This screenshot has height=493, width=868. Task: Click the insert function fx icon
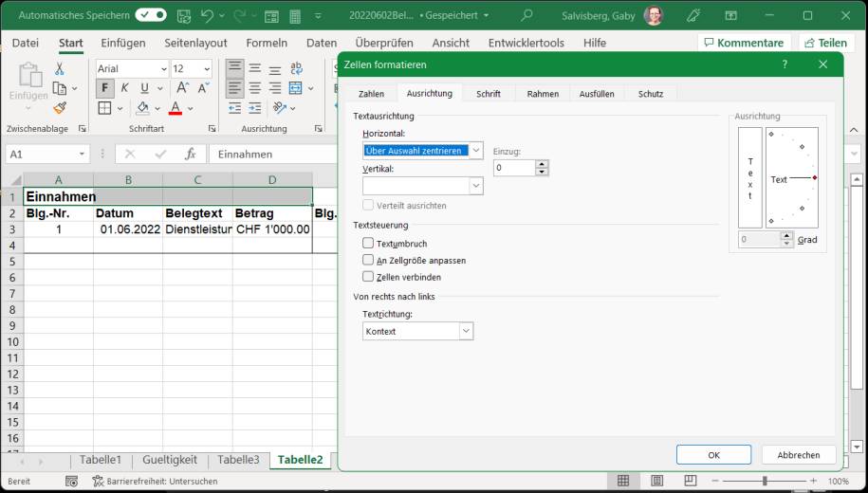[190, 154]
